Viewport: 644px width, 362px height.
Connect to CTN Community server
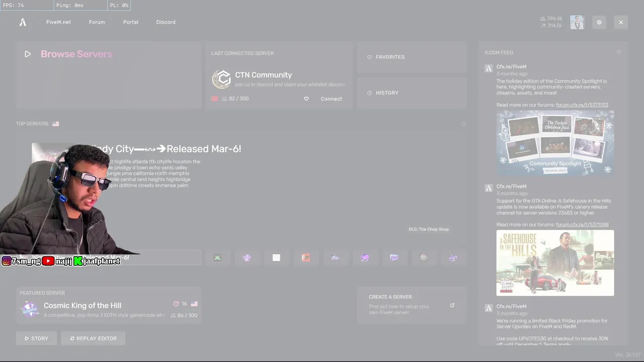(x=331, y=99)
